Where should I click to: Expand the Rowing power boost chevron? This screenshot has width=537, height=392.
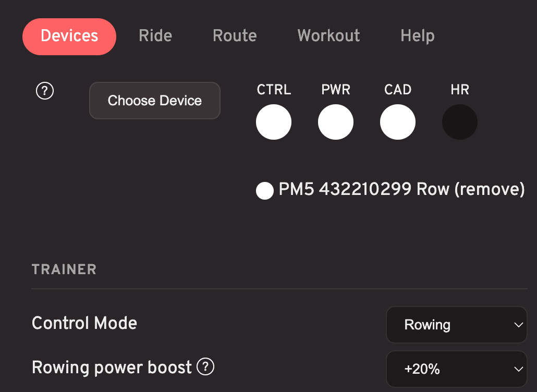[519, 369]
